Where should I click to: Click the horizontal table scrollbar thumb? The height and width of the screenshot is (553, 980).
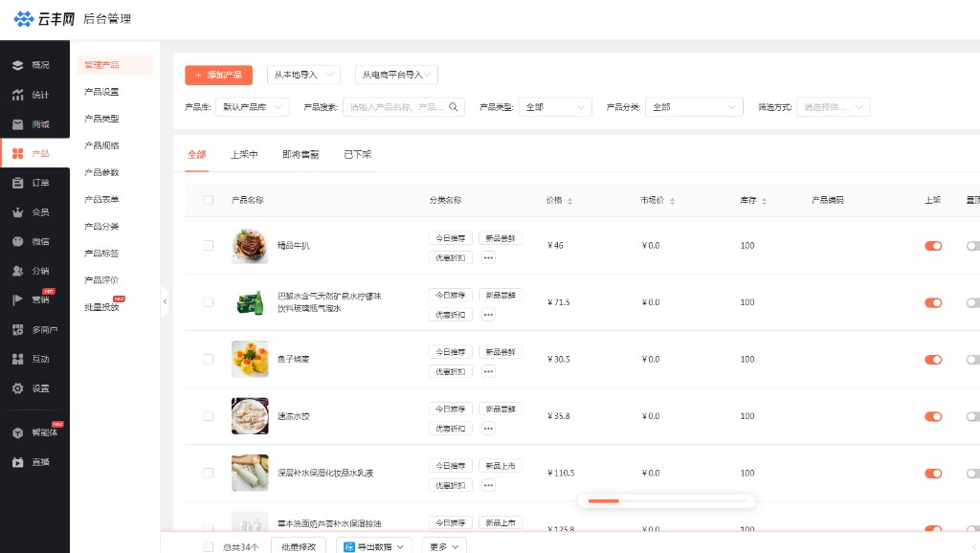point(604,501)
